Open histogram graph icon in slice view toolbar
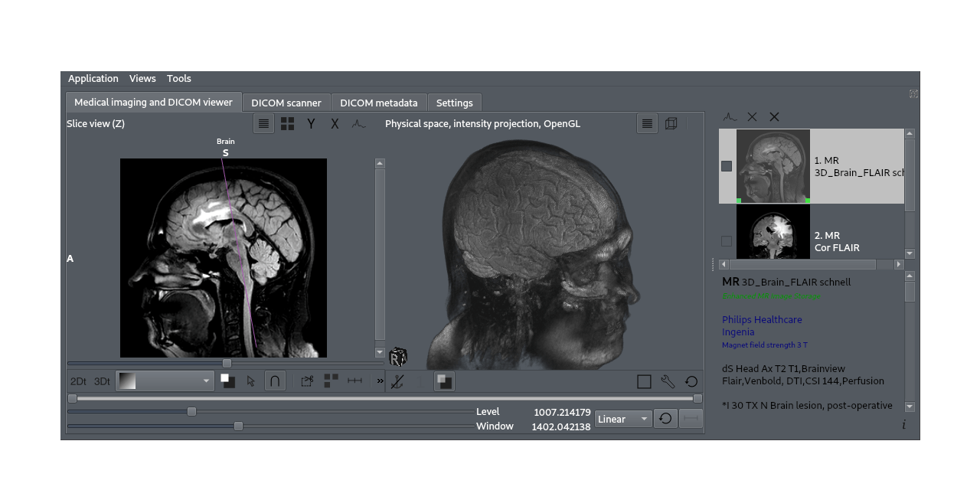Image resolution: width=980 pixels, height=490 pixels. click(358, 123)
